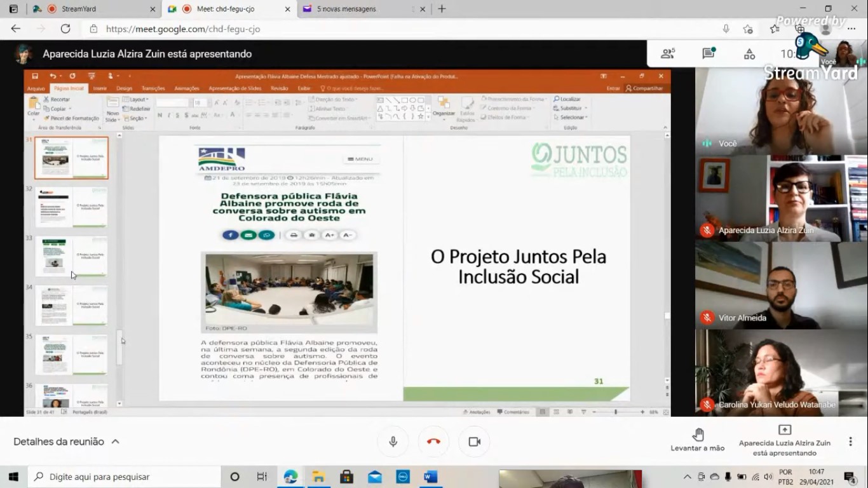Switch to the 5 novas mensagens tab
This screenshot has width=868, height=488.
tap(356, 9)
